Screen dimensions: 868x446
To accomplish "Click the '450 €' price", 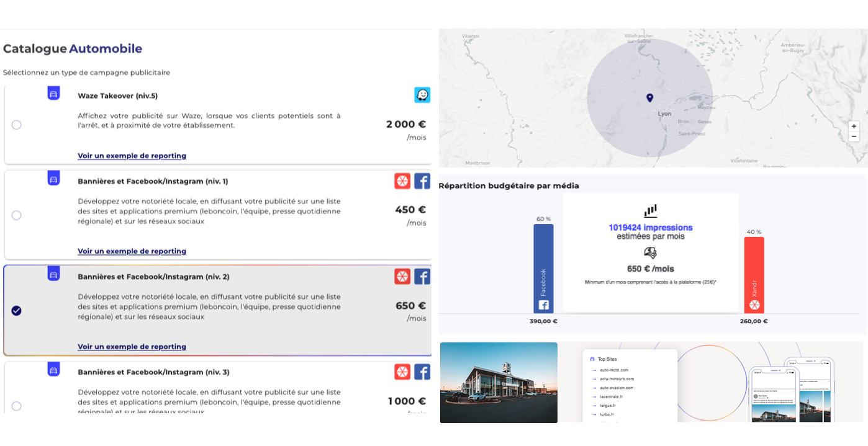I will 410,210.
